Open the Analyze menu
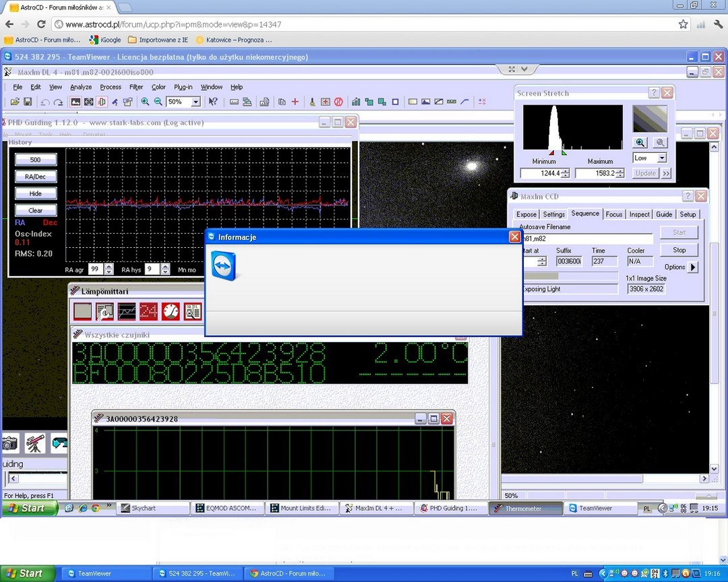The width and height of the screenshot is (728, 582). [x=81, y=87]
